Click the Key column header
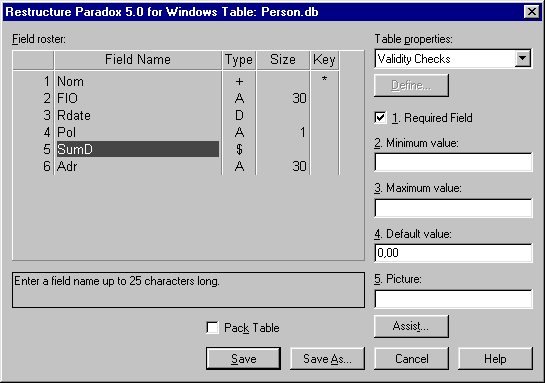545x383 pixels. click(x=324, y=59)
